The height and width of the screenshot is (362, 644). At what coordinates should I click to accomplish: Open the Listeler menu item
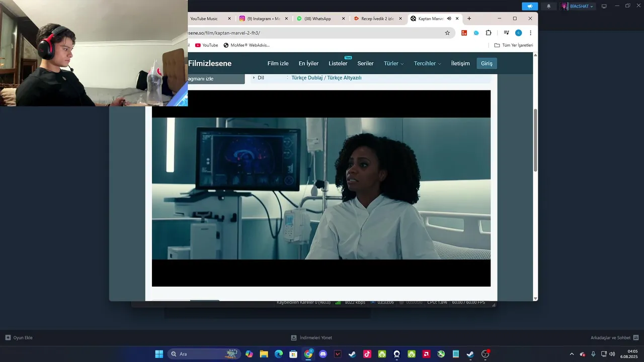[x=338, y=63]
